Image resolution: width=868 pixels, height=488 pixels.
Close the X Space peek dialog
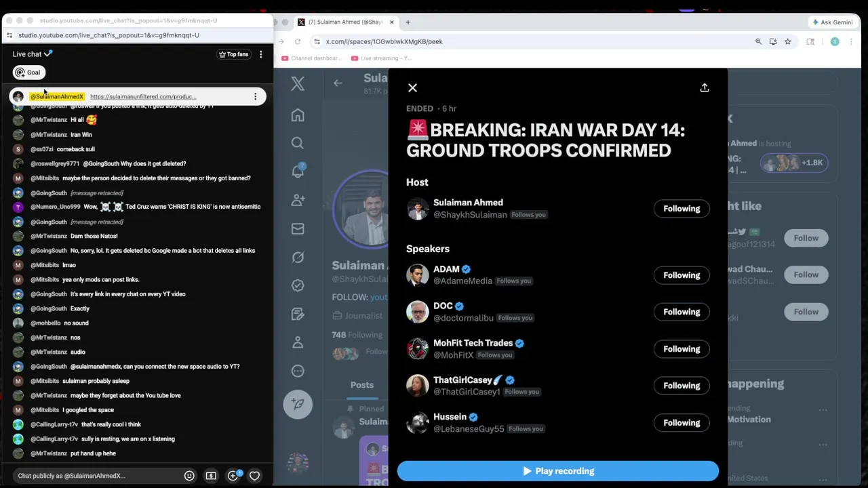[412, 87]
